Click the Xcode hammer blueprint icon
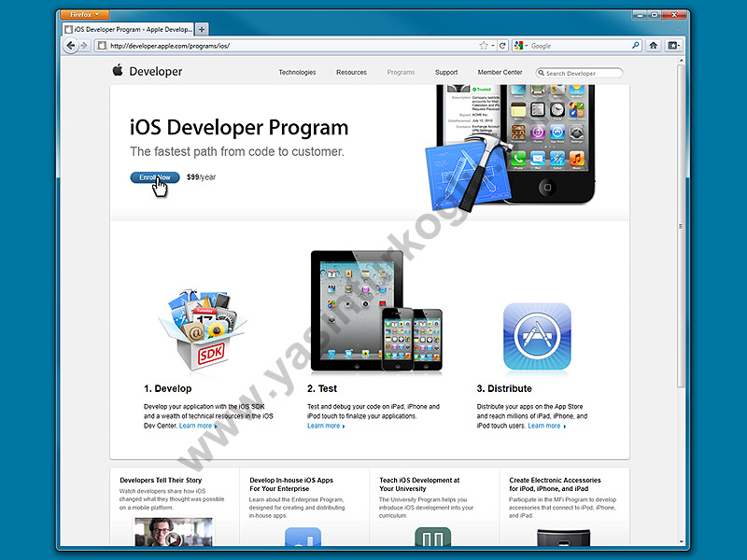Viewport: 747px width, 560px height. pos(469,174)
